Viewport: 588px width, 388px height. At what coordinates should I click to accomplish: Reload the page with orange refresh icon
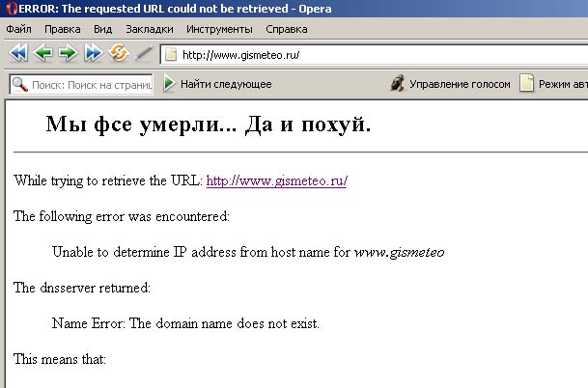tap(119, 52)
